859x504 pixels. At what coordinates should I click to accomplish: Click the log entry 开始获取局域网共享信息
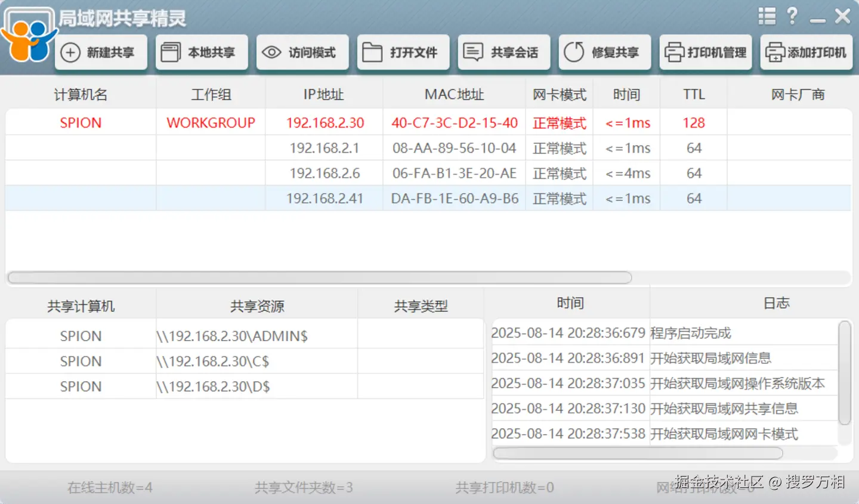(x=724, y=408)
